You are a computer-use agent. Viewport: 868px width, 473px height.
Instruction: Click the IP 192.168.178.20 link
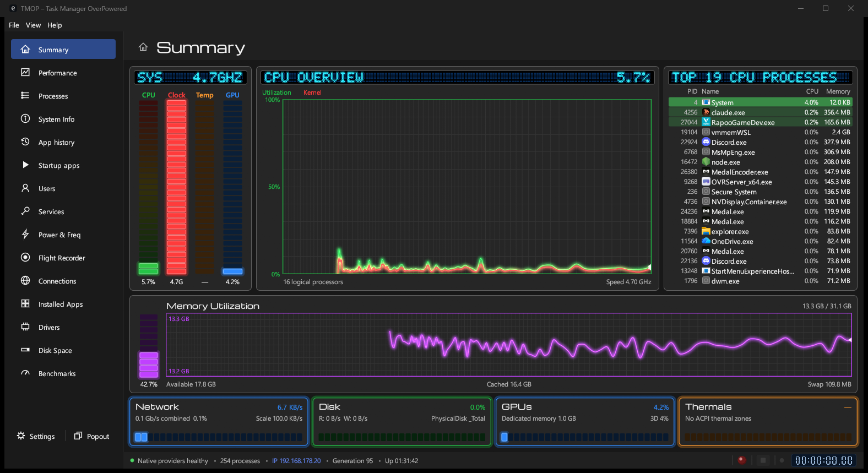coord(296,461)
